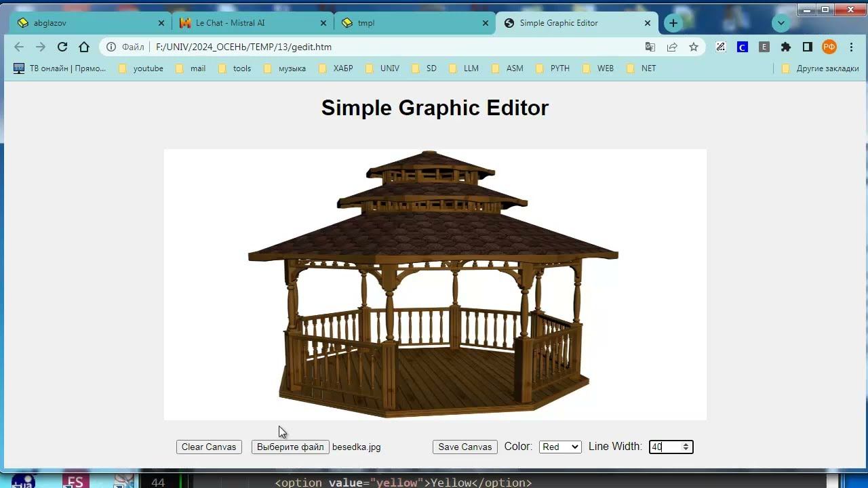The width and height of the screenshot is (868, 488).
Task: Open the LLM bookmark folder
Action: click(464, 68)
